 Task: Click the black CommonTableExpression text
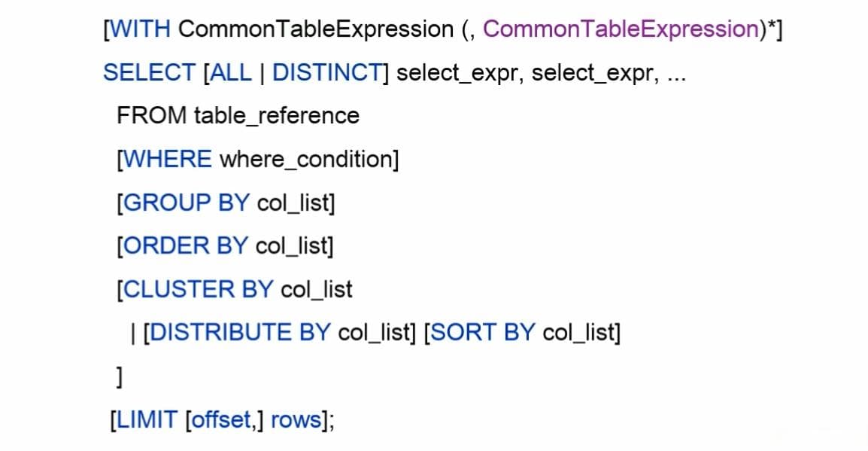click(316, 29)
